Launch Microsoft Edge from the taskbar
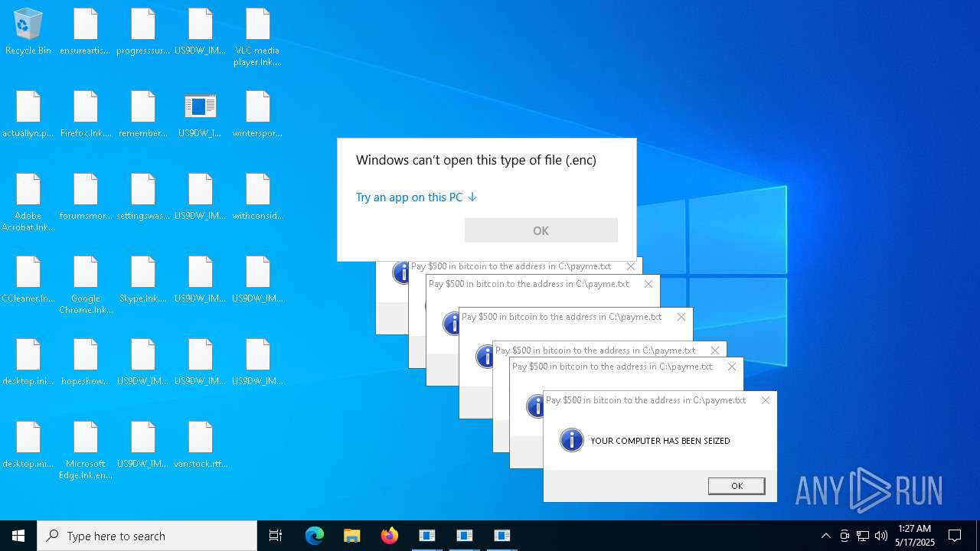Viewport: 980px width, 551px height. (x=315, y=536)
